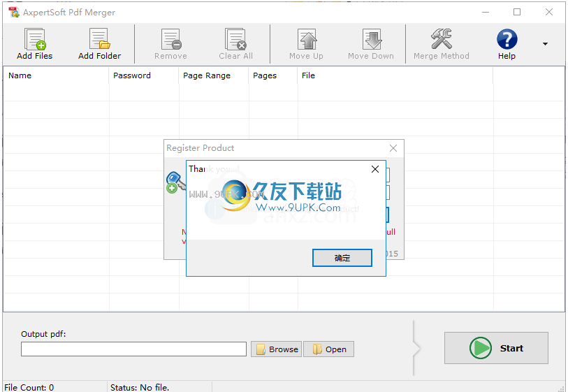Screen dimensions: 568x392
Task: Click the Move Up arrow icon
Action: [x=307, y=39]
